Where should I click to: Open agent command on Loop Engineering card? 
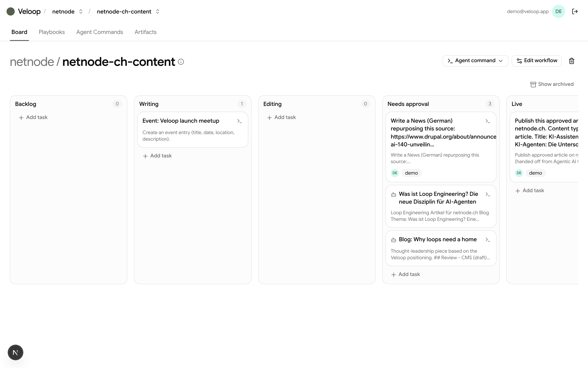[x=488, y=194]
